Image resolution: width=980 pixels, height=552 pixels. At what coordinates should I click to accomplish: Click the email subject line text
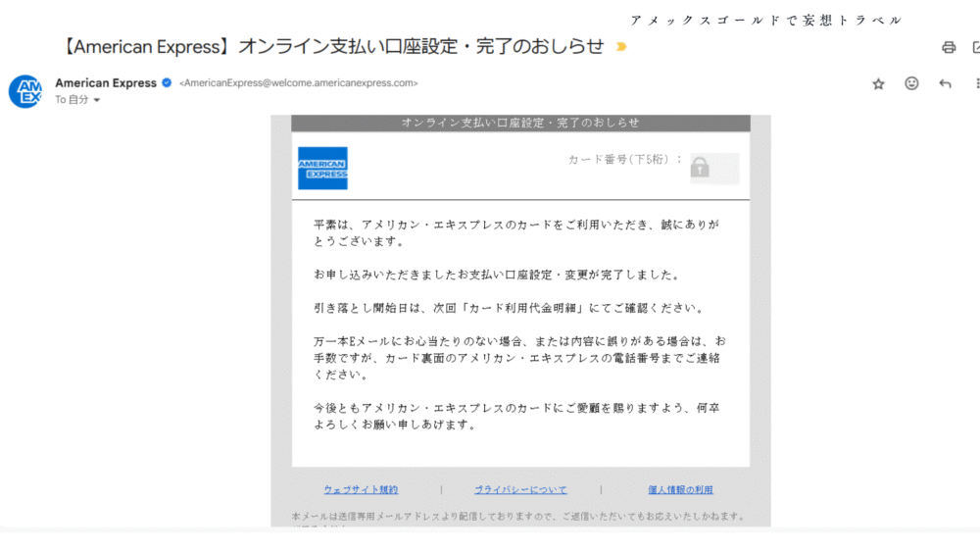coord(333,46)
